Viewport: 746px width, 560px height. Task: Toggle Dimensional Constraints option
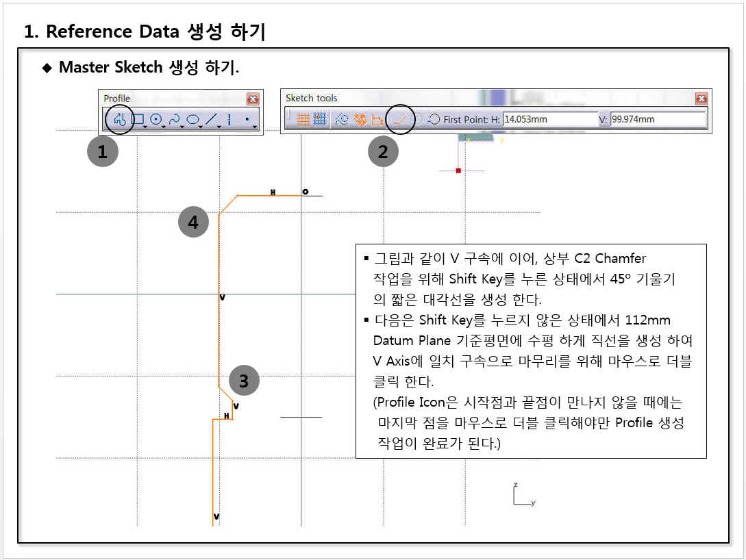[x=377, y=119]
